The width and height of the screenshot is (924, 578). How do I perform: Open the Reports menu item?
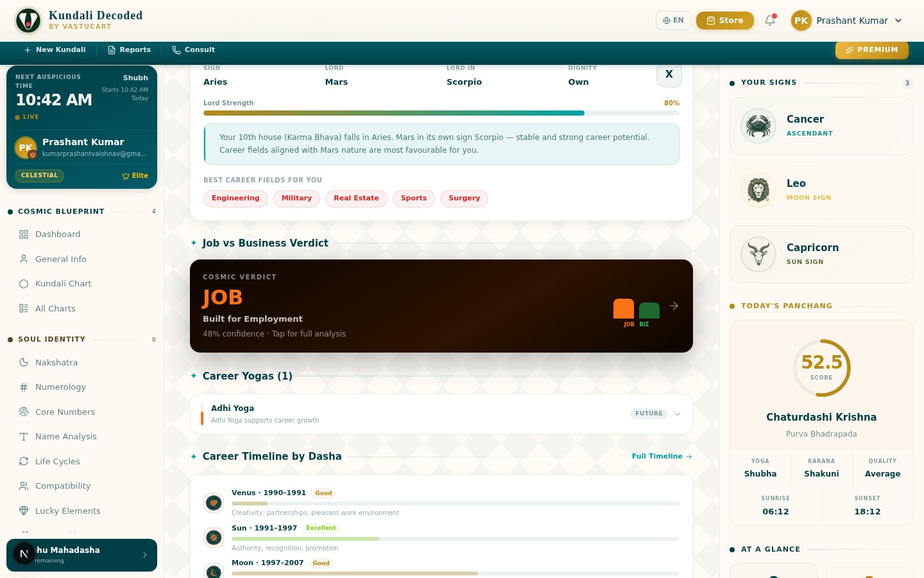(129, 50)
